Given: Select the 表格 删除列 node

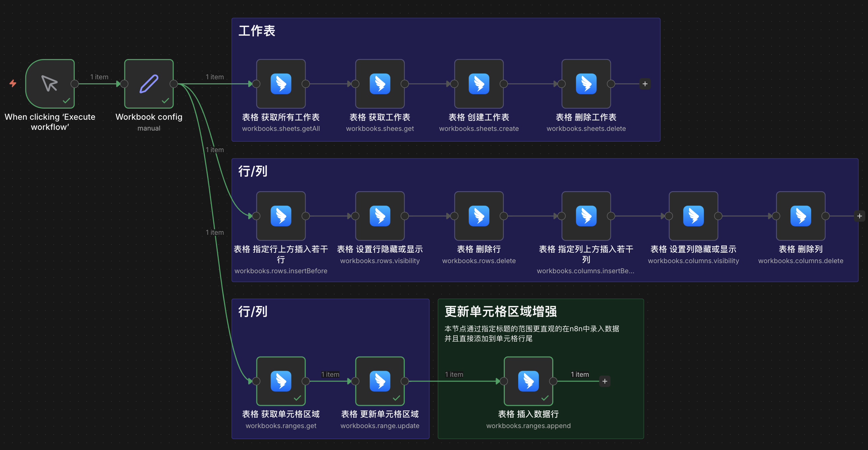Looking at the screenshot, I should 801,216.
